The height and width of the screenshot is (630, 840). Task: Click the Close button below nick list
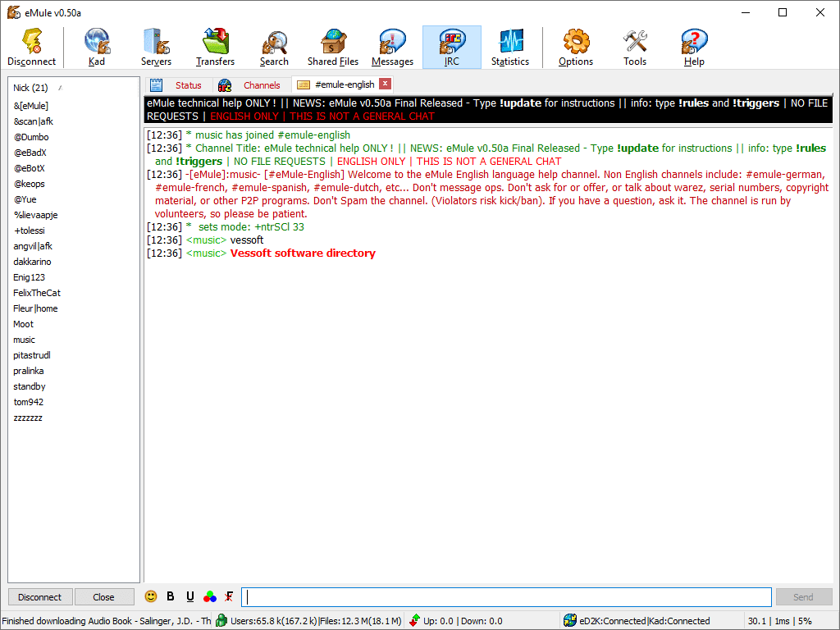click(x=103, y=597)
